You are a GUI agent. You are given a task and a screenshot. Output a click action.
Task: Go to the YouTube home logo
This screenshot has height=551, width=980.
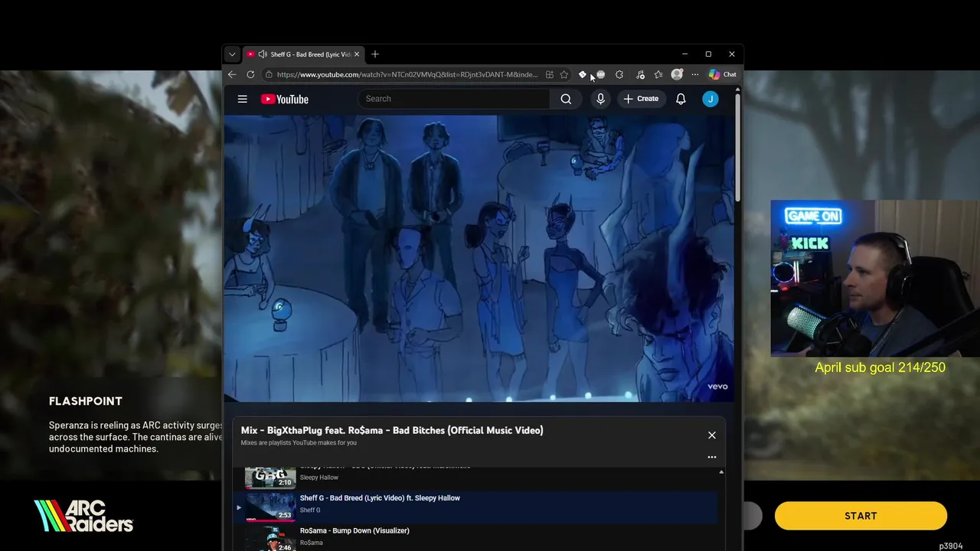(284, 99)
